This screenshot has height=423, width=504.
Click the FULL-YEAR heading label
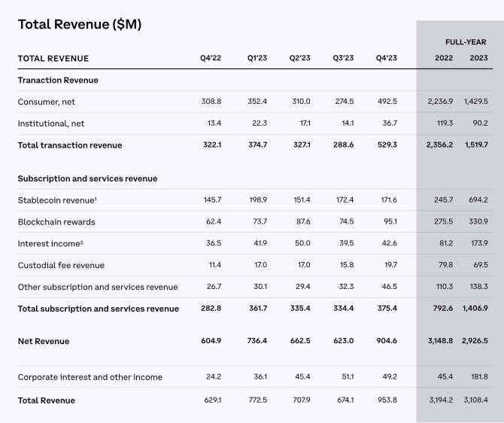click(466, 42)
